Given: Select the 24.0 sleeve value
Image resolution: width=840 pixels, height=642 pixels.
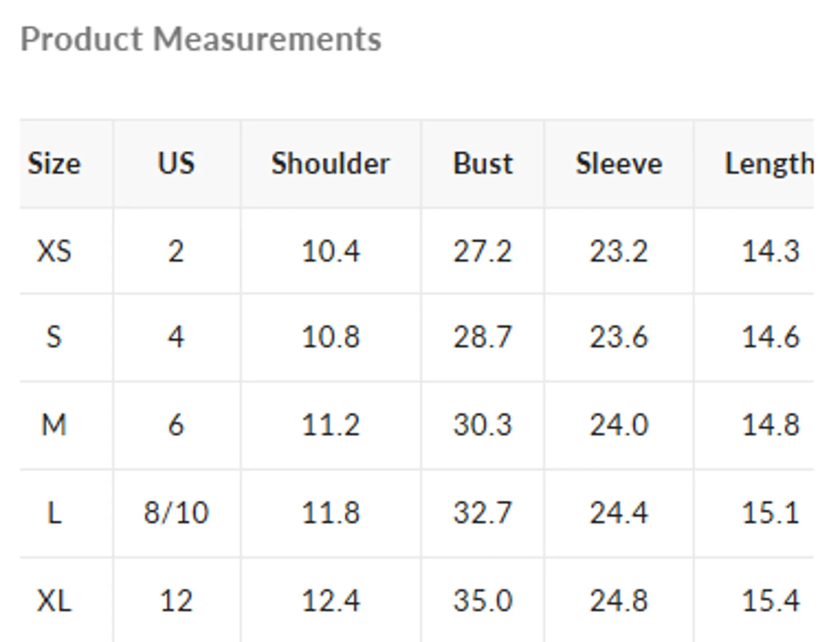Looking at the screenshot, I should tap(619, 425).
